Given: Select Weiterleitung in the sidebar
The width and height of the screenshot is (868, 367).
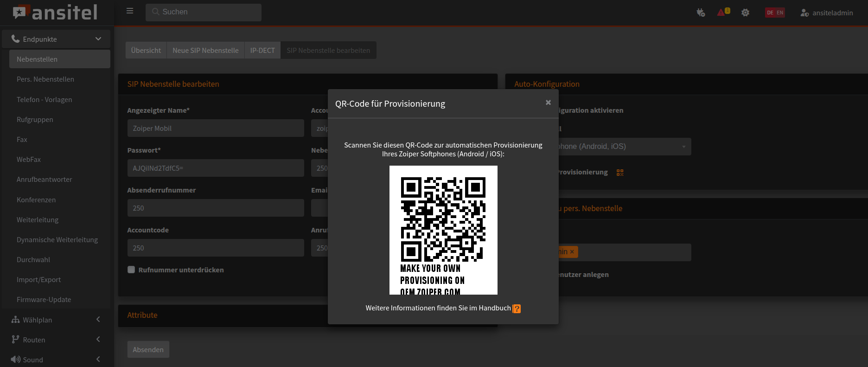Looking at the screenshot, I should [60, 220].
